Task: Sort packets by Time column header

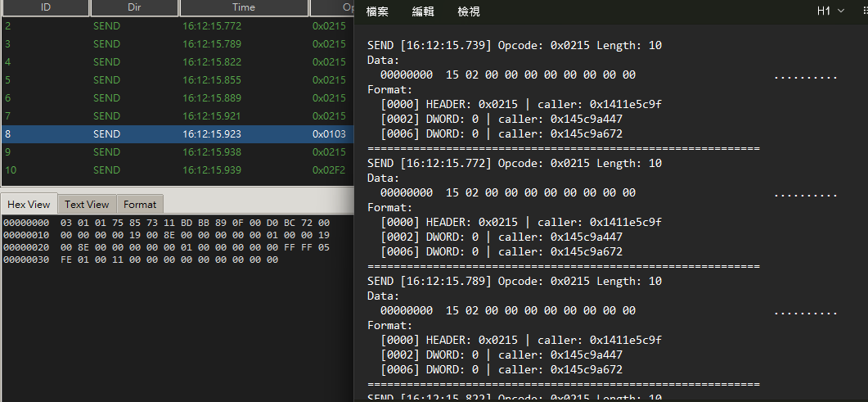Action: click(x=243, y=8)
